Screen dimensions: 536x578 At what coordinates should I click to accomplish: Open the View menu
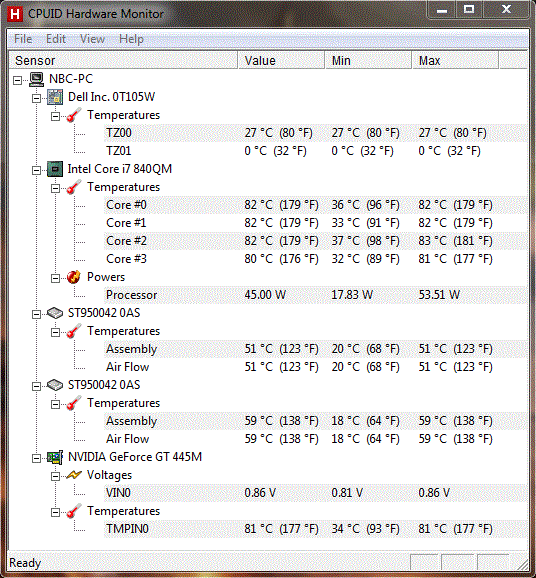[x=92, y=39]
